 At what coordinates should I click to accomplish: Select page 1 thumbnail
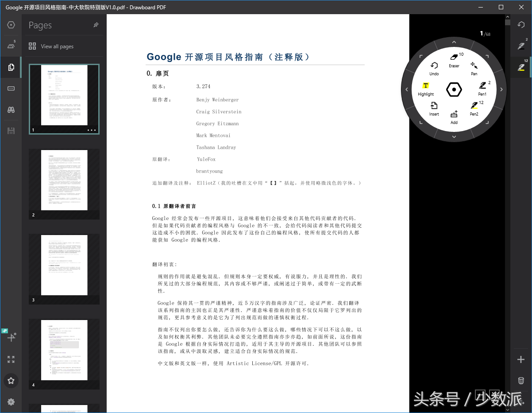coord(64,99)
